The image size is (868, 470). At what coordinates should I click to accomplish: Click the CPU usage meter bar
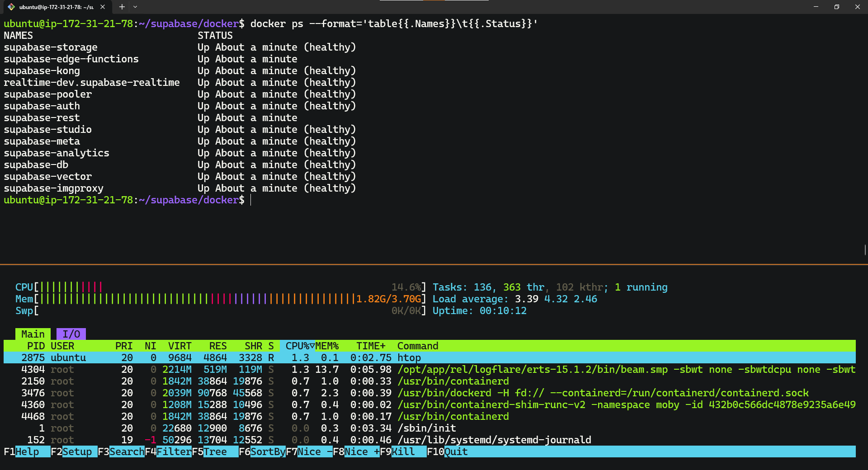tap(221, 287)
